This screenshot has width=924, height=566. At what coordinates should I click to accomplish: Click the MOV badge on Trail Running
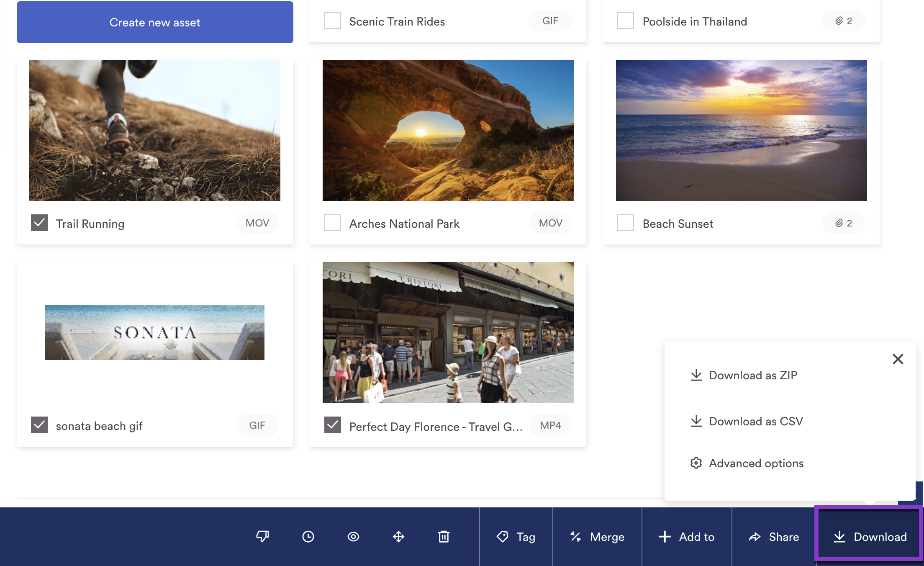click(257, 223)
